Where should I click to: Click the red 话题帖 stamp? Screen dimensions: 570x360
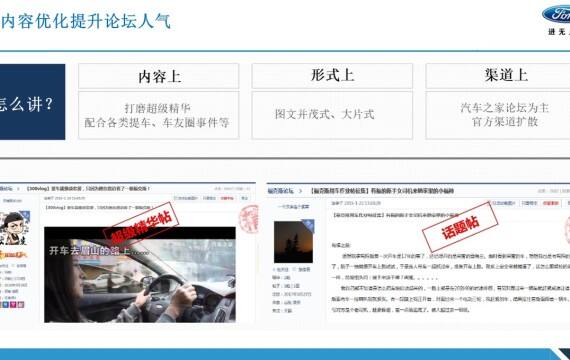(460, 227)
